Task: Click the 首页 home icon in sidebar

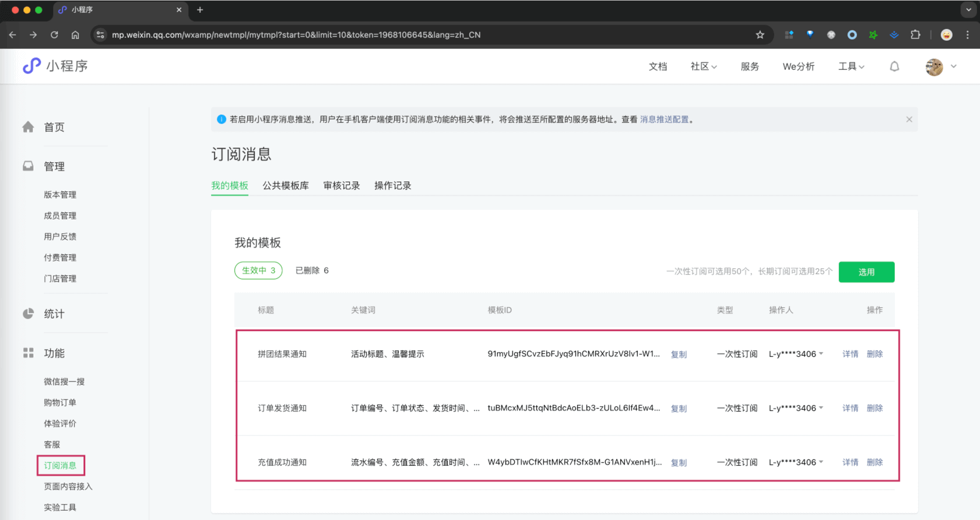Action: click(x=28, y=127)
